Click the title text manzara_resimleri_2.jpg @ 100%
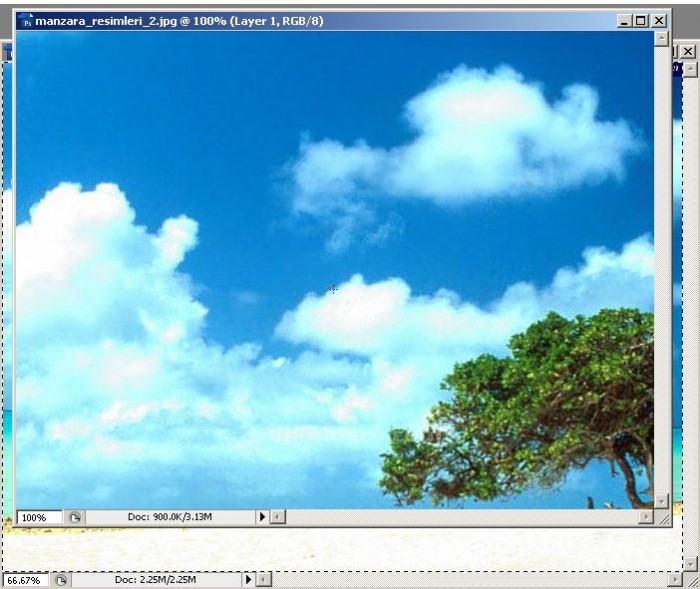The height and width of the screenshot is (589, 700). (131, 21)
